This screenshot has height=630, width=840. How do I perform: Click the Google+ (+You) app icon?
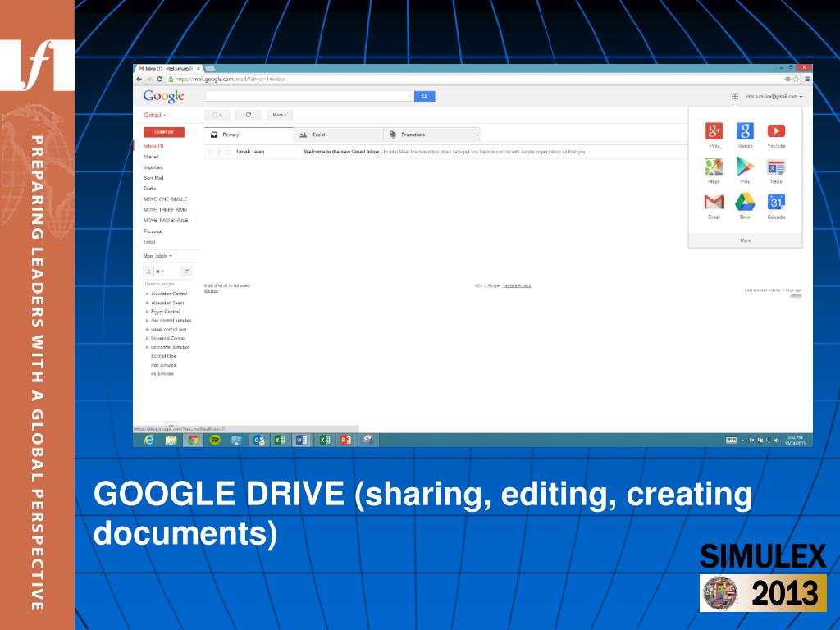(714, 131)
